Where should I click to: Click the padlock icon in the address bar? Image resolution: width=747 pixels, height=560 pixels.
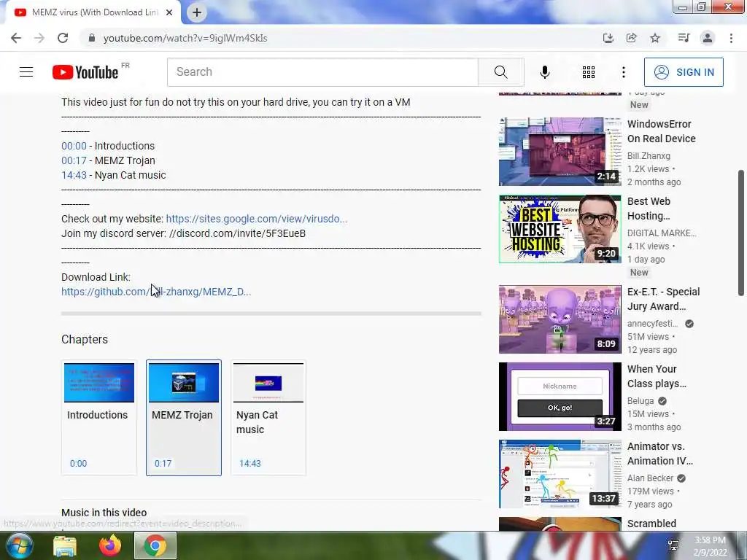92,38
